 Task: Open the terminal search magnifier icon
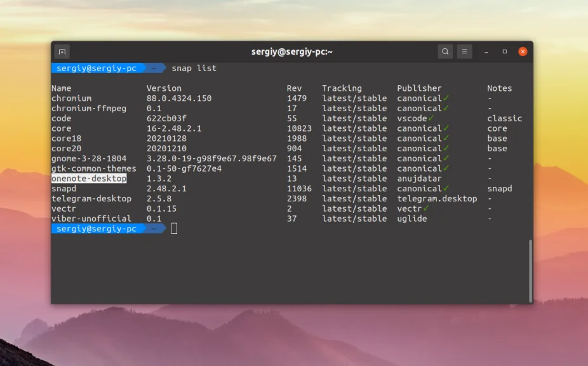point(445,51)
